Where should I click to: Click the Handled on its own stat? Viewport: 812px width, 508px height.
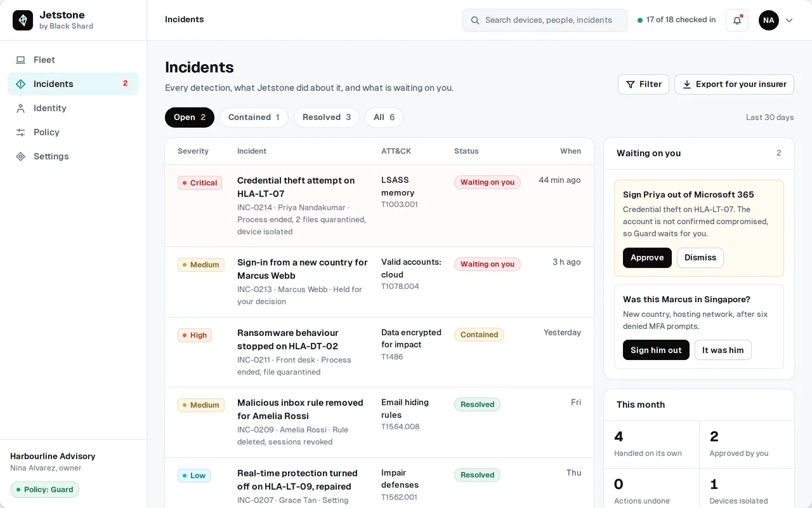pyautogui.click(x=652, y=444)
